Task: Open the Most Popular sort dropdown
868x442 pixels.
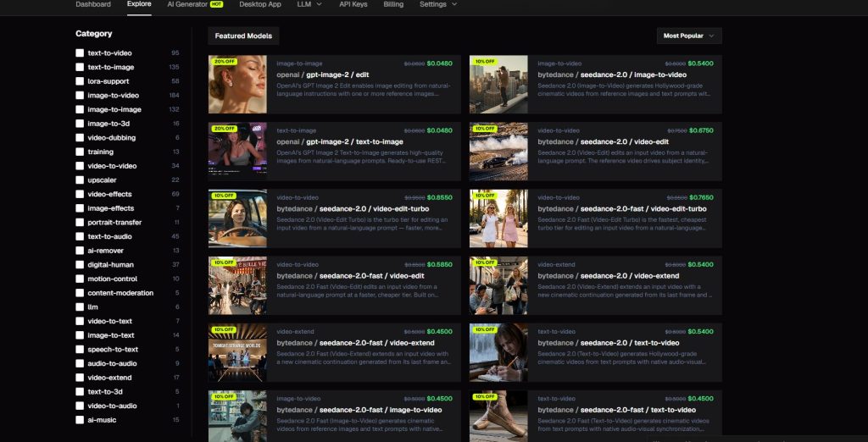Action: click(x=689, y=36)
